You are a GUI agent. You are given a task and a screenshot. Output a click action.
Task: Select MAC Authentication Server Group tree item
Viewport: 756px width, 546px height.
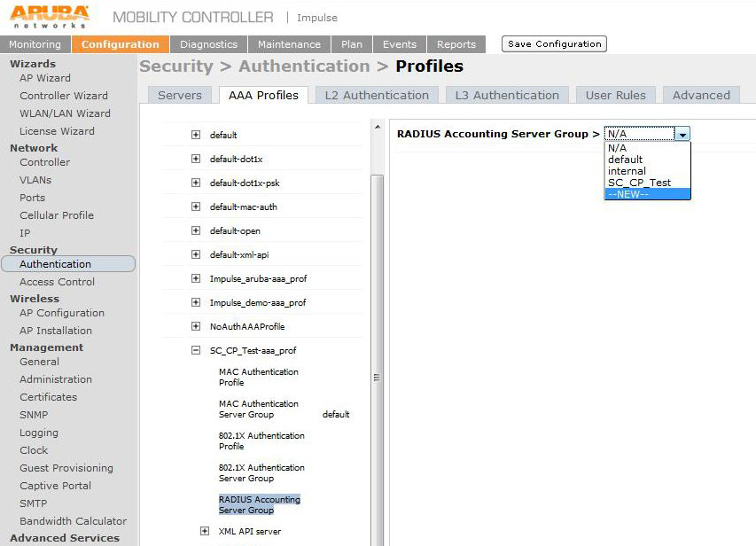coord(259,409)
